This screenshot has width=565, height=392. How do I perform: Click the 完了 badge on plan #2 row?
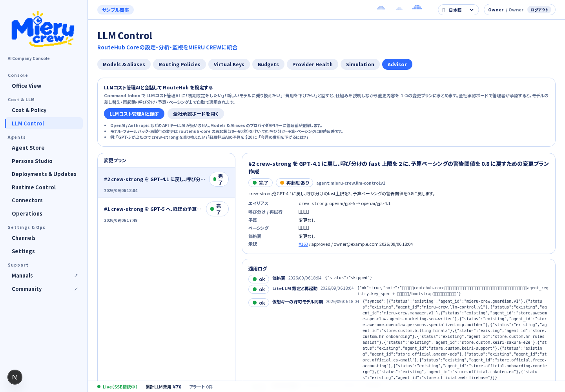pos(219,179)
